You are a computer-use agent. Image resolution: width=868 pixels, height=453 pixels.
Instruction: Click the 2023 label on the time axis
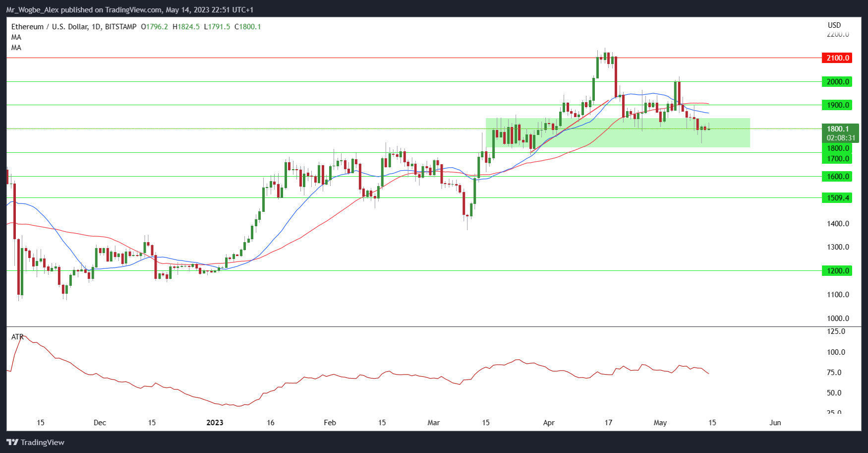pos(215,423)
